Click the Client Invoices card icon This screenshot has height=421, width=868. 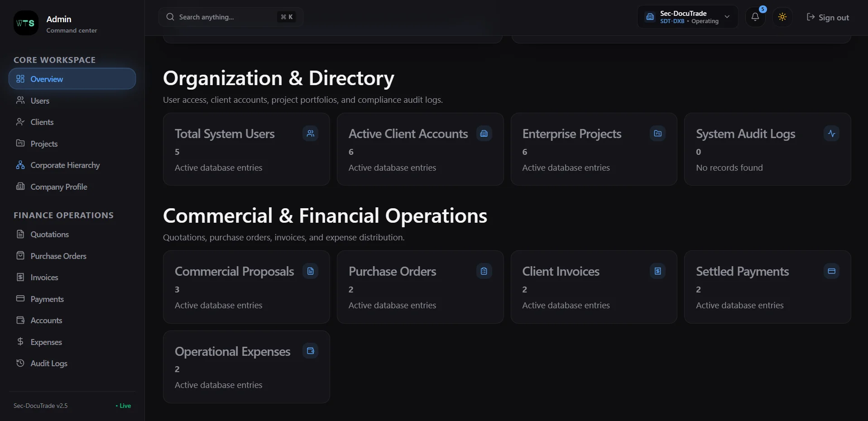point(658,271)
